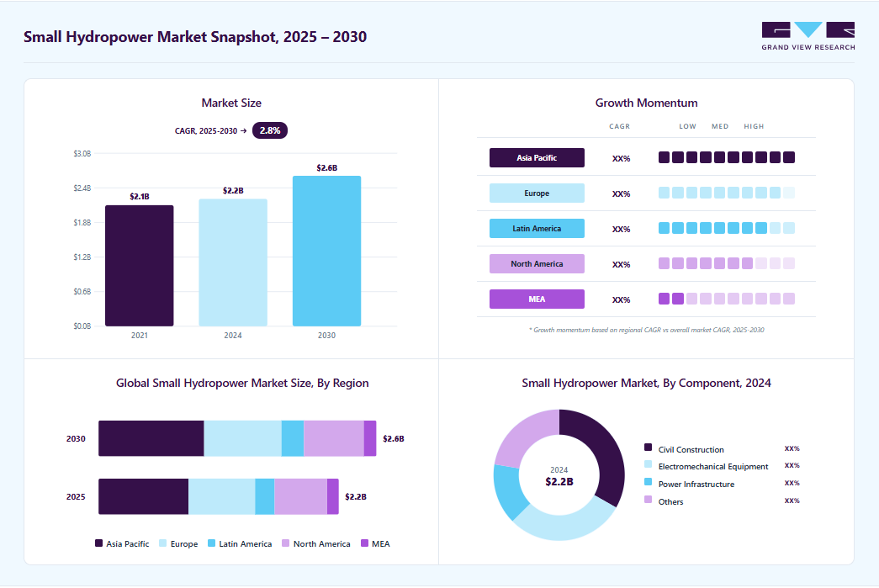This screenshot has height=588, width=879.
Task: Click the $2.6B label above 2030 bar
Action: [x=327, y=167]
